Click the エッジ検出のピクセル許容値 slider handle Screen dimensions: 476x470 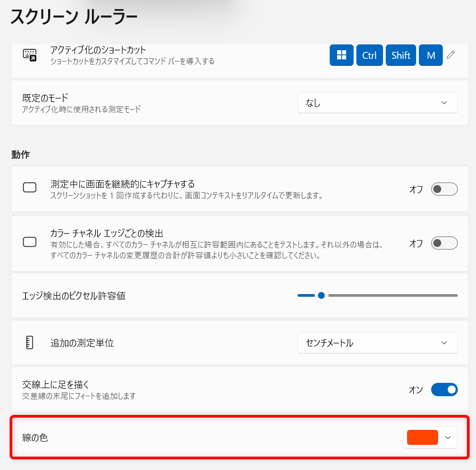coord(321,295)
